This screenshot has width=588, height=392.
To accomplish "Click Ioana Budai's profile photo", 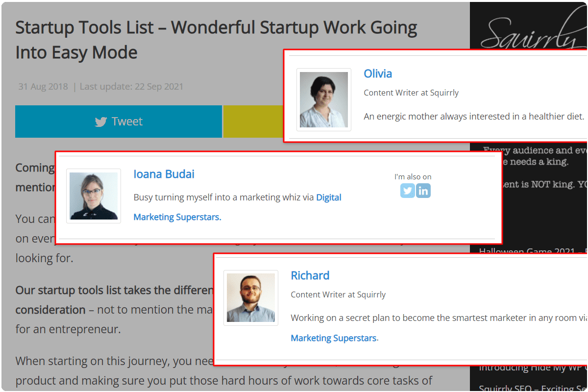I will pyautogui.click(x=94, y=196).
